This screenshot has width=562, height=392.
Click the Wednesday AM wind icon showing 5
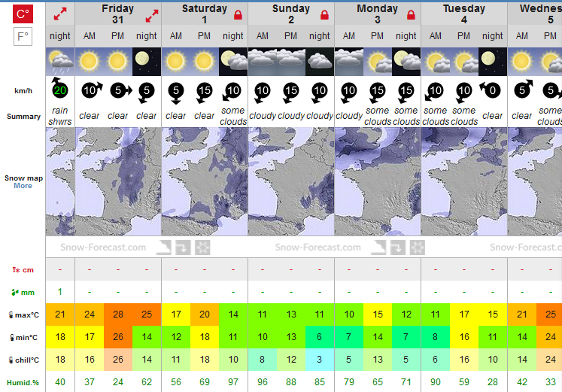[524, 90]
